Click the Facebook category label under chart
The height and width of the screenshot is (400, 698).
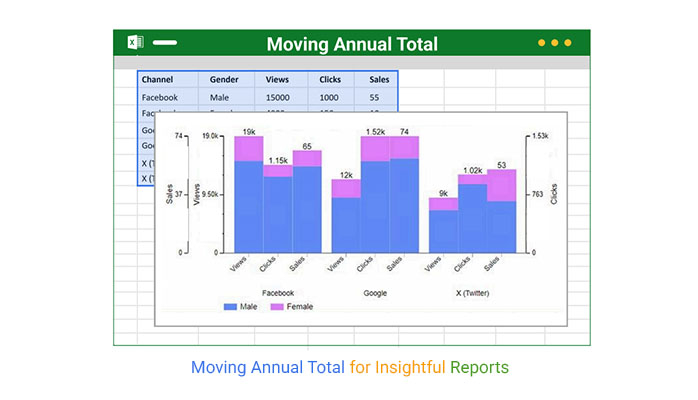coord(278,293)
